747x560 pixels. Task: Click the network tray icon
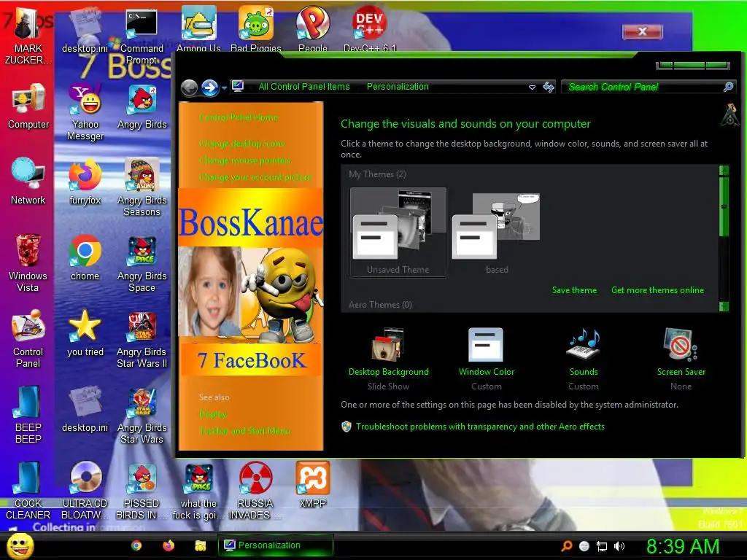pyautogui.click(x=602, y=546)
